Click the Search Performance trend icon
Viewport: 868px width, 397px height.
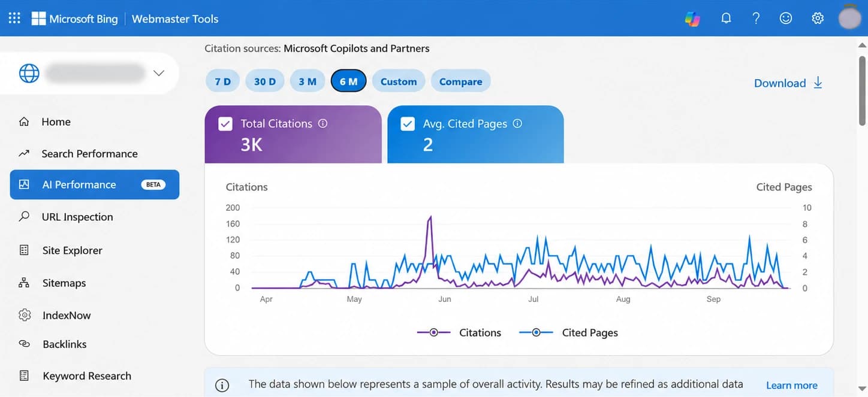coord(24,153)
